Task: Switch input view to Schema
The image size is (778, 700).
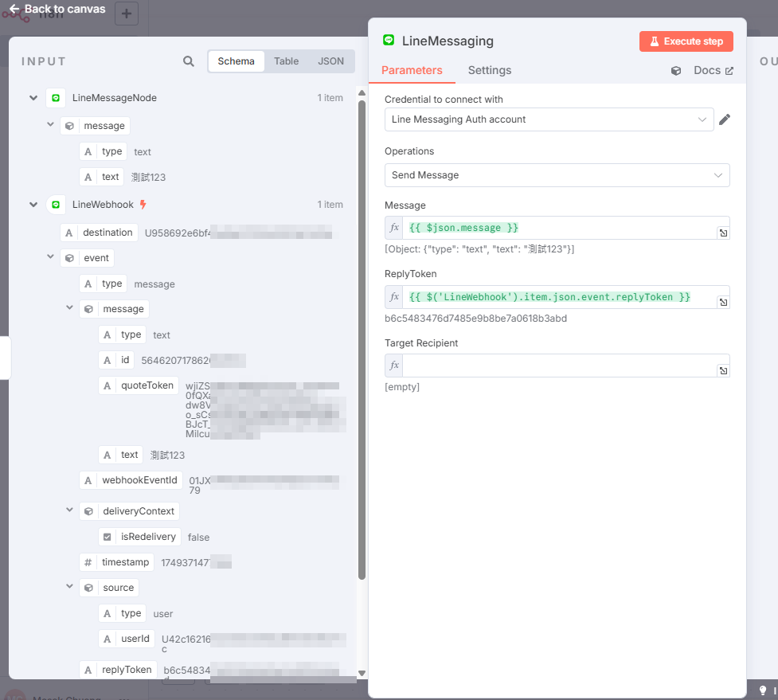Action: point(237,61)
